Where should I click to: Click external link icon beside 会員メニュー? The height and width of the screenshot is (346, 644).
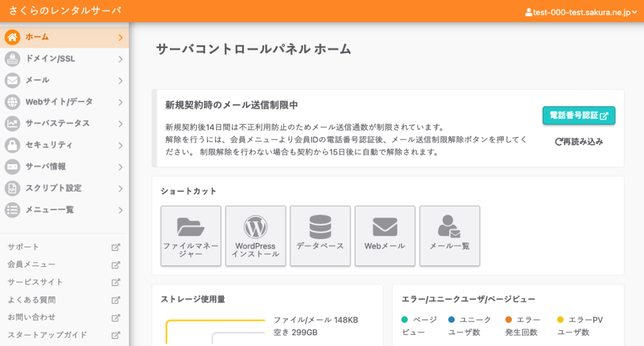[x=116, y=265]
